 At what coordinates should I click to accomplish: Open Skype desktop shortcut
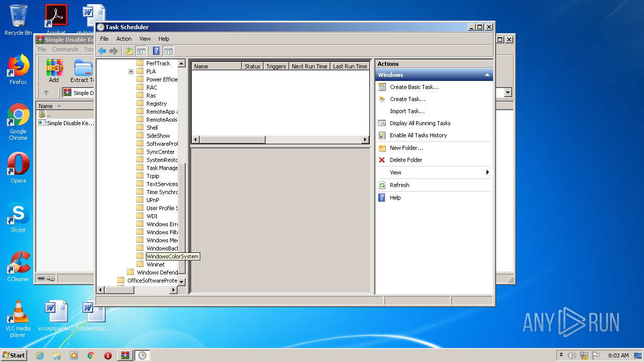(18, 218)
